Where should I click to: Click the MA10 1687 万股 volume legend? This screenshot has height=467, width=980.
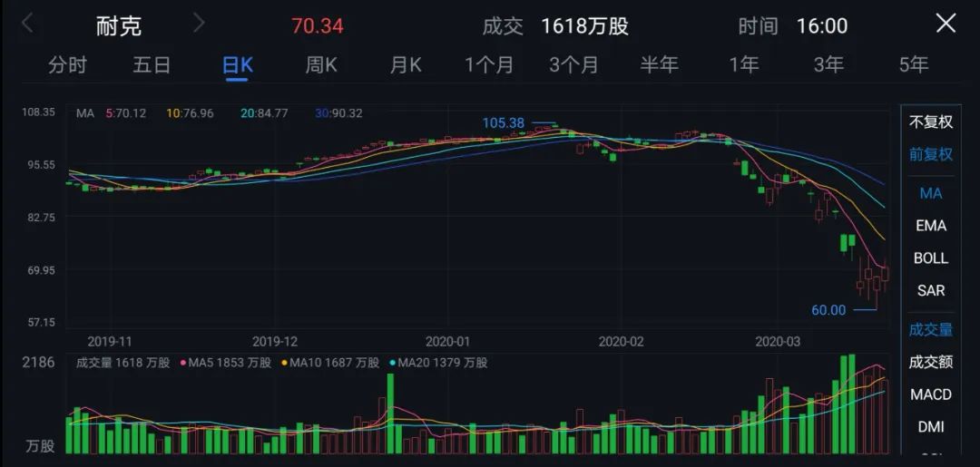330,363
